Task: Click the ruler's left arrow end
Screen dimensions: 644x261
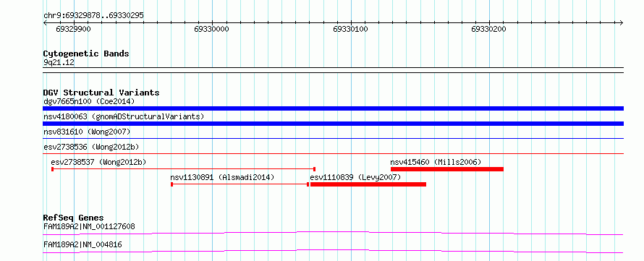Action: pos(45,22)
